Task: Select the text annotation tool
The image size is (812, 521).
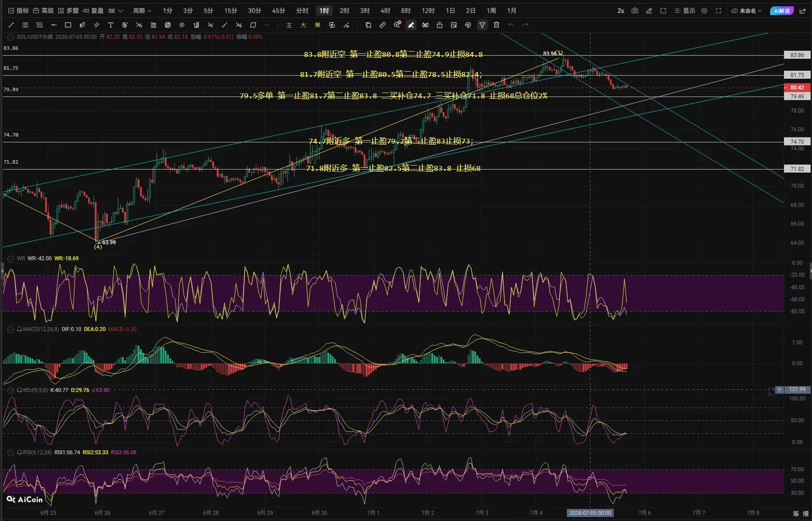Action: pyautogui.click(x=111, y=25)
